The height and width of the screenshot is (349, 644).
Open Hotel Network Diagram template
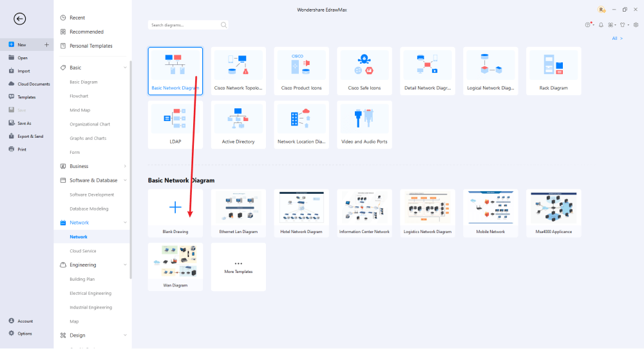click(x=301, y=213)
